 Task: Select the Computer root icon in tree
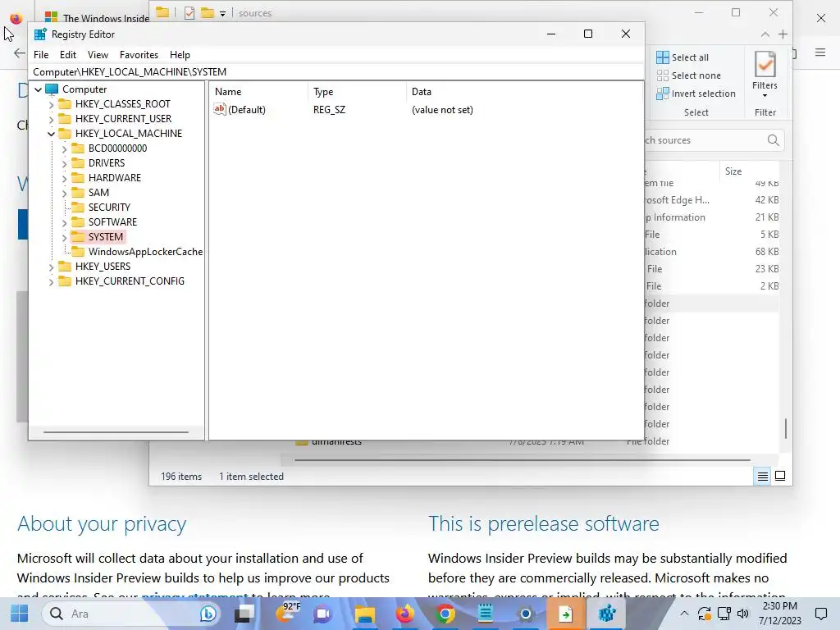[x=52, y=89]
